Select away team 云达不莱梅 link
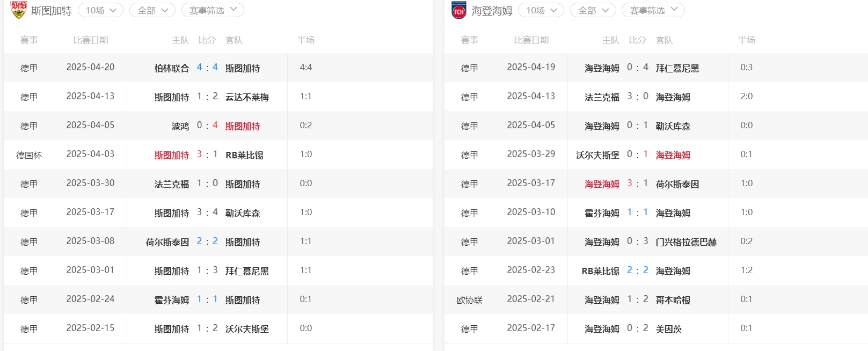This screenshot has height=351, width=868. [x=247, y=97]
